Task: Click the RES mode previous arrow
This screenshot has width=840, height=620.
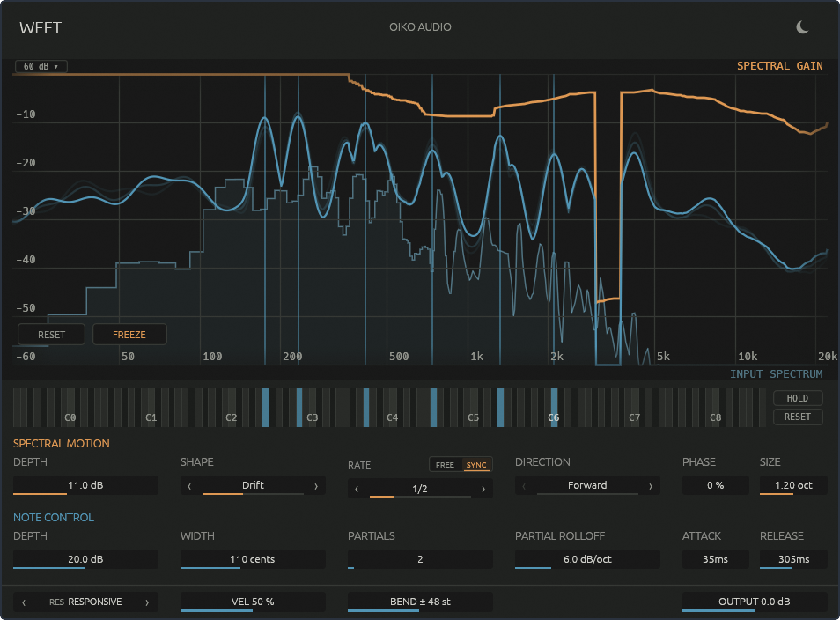Action: (x=24, y=602)
